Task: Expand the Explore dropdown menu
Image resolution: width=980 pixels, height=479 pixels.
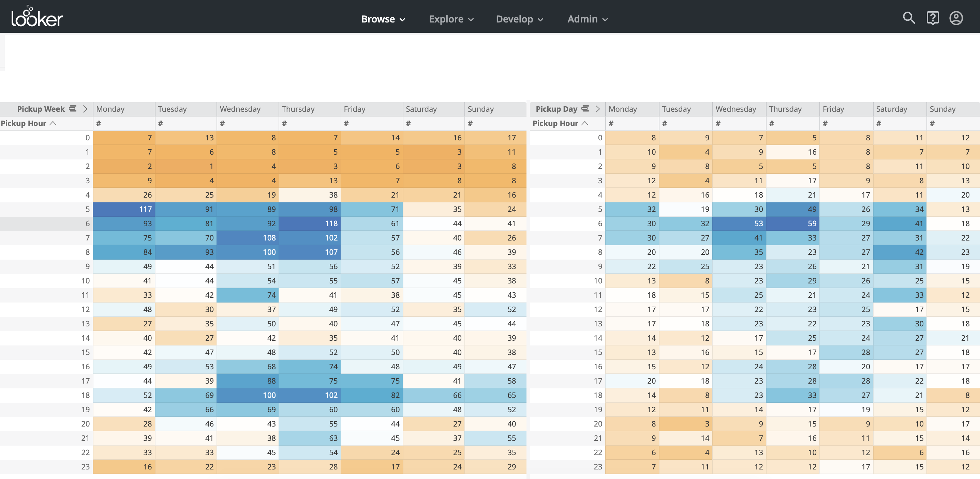Action: [451, 19]
